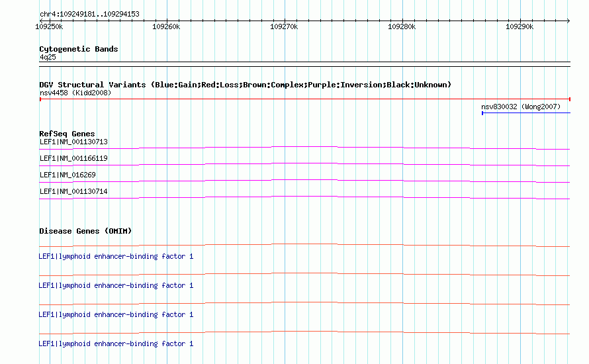Screen dimensions: 589x364
Task: Click the third LEF1 lymphoid enhancer-binding factor 1 link
Action: [x=116, y=315]
